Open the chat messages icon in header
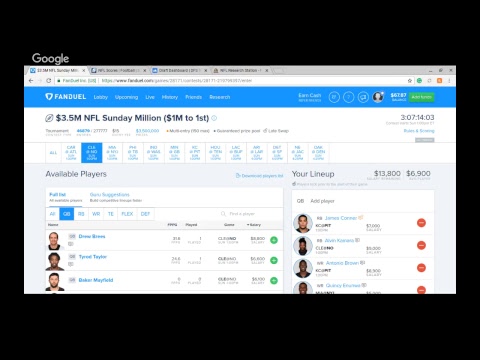 (363, 97)
